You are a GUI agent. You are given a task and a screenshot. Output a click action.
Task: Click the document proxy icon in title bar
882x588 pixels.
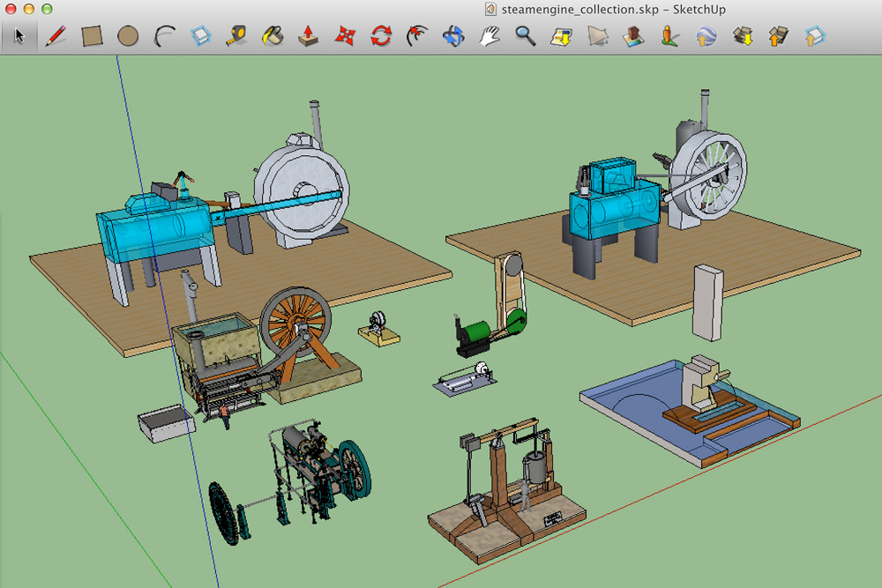[490, 9]
